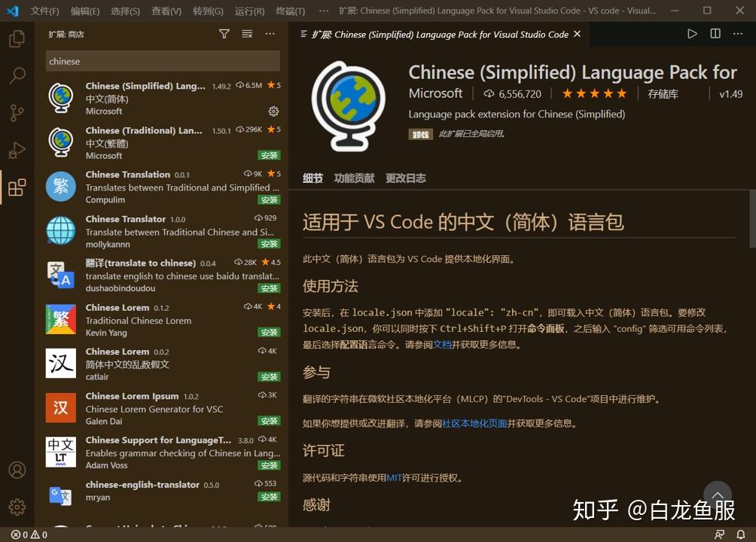
Task: Select the Extensions icon in the activity bar
Action: pyautogui.click(x=17, y=187)
